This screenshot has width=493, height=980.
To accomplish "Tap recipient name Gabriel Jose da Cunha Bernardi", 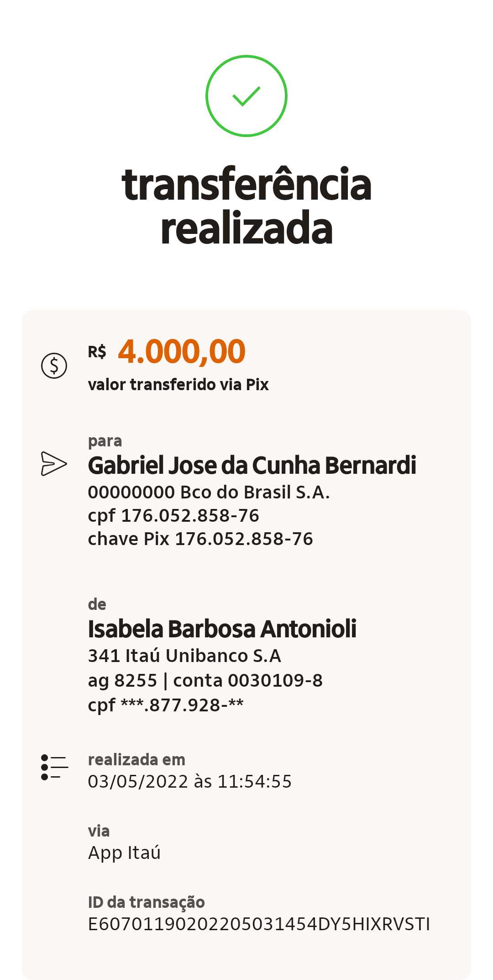I will [x=252, y=466].
